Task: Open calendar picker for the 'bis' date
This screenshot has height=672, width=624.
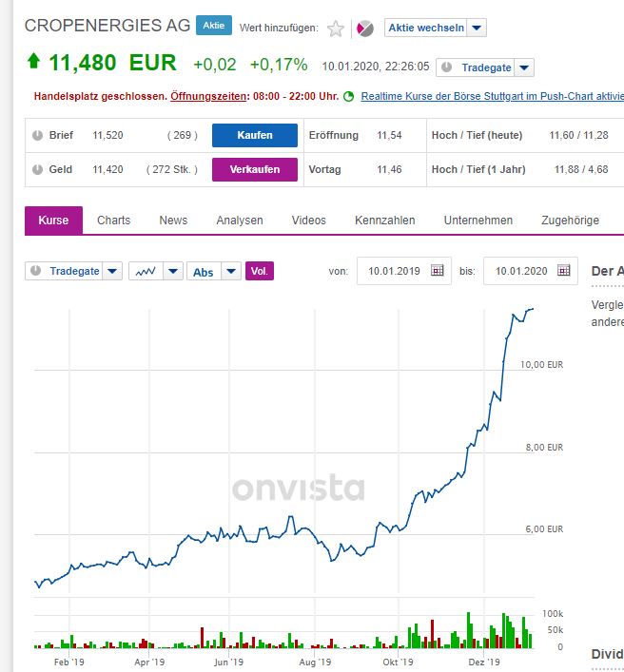Action: pos(564,271)
